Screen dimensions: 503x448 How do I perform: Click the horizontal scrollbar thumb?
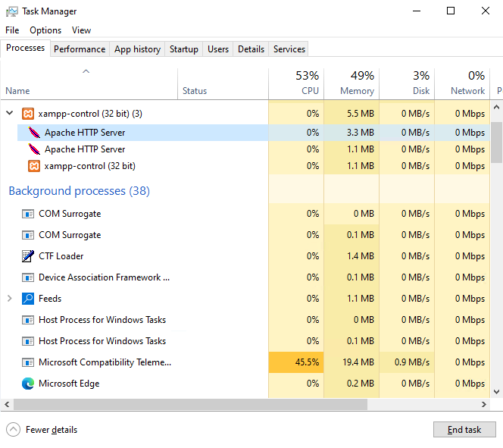click(x=190, y=404)
